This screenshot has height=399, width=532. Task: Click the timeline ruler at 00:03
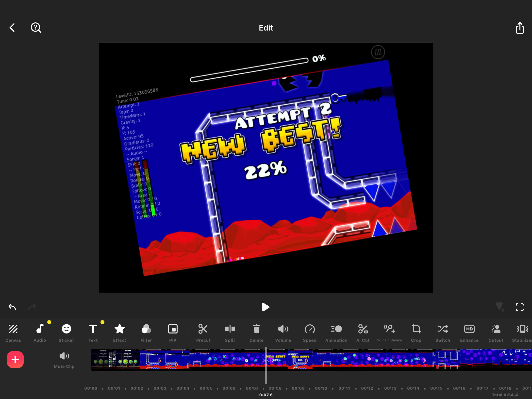click(x=160, y=388)
